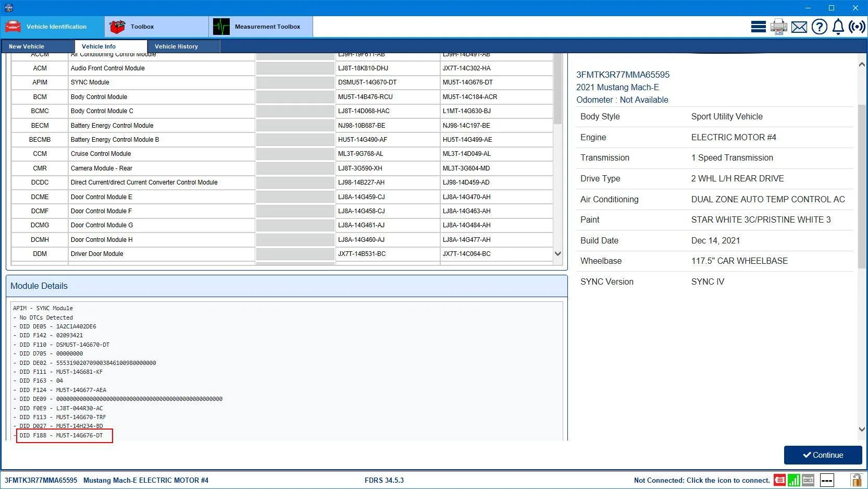Select the Vehicle Info tab
Image resolution: width=868 pixels, height=489 pixels.
[111, 46]
